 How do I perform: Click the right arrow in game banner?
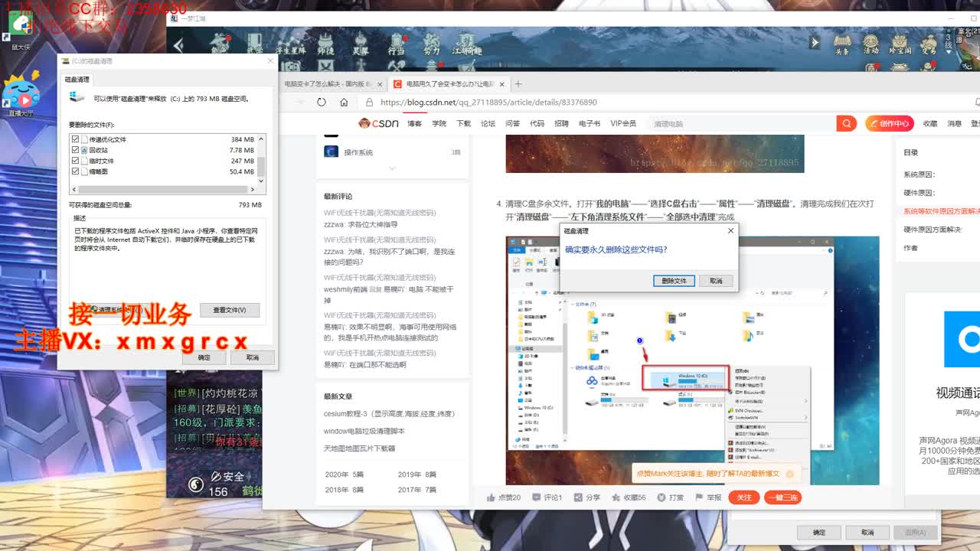tap(816, 44)
